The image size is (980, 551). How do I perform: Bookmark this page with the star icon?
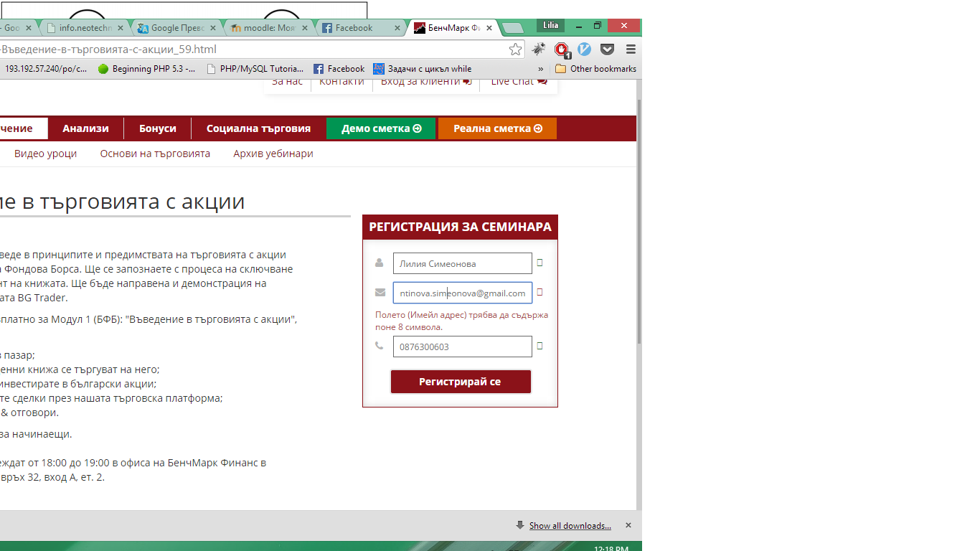(x=515, y=50)
